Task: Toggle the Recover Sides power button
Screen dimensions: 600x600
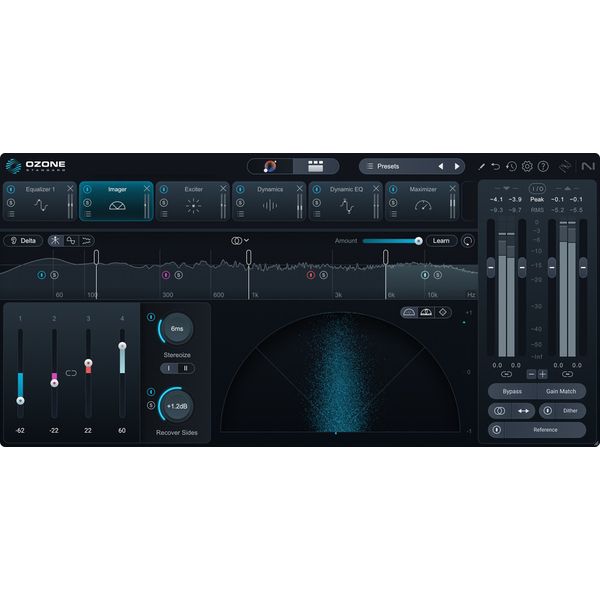Action: [151, 392]
